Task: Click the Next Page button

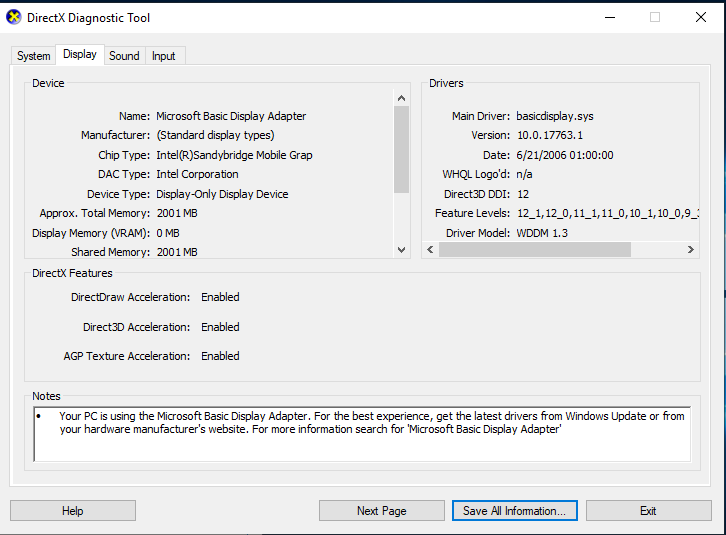Action: coord(382,510)
